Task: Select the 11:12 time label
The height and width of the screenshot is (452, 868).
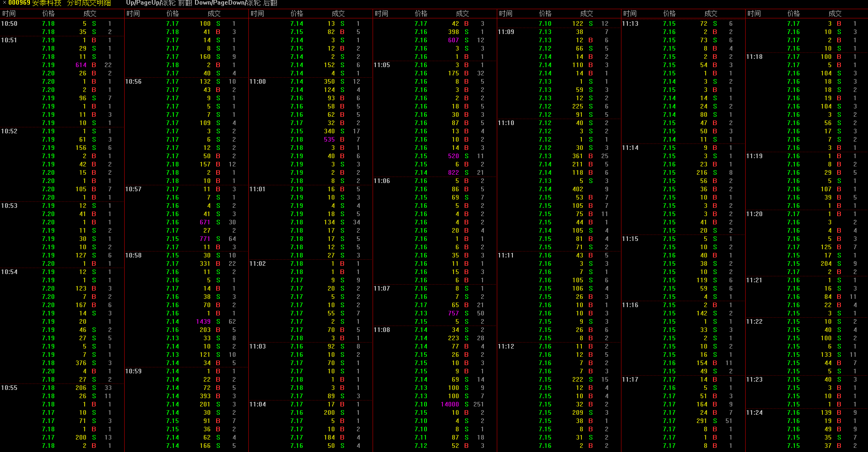Action: coord(506,346)
